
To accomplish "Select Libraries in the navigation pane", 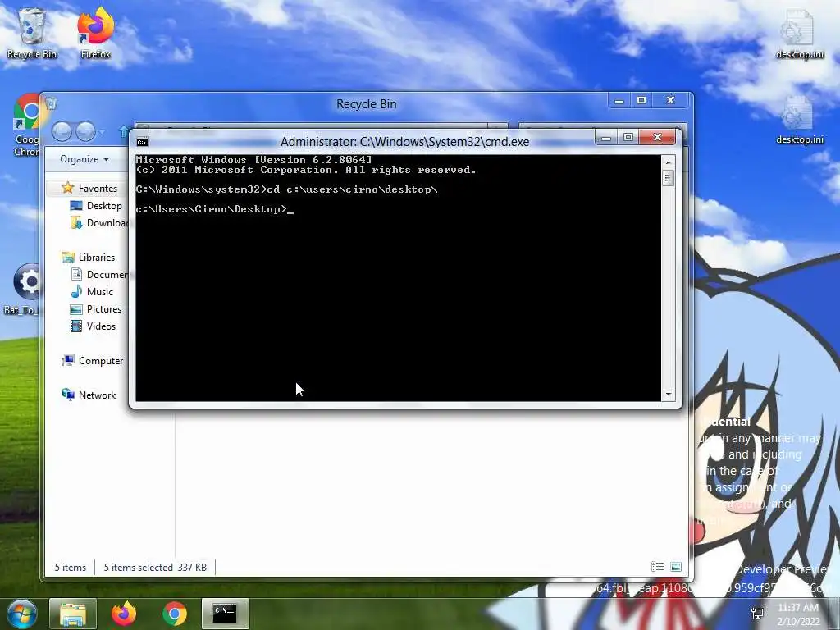I will [89, 257].
